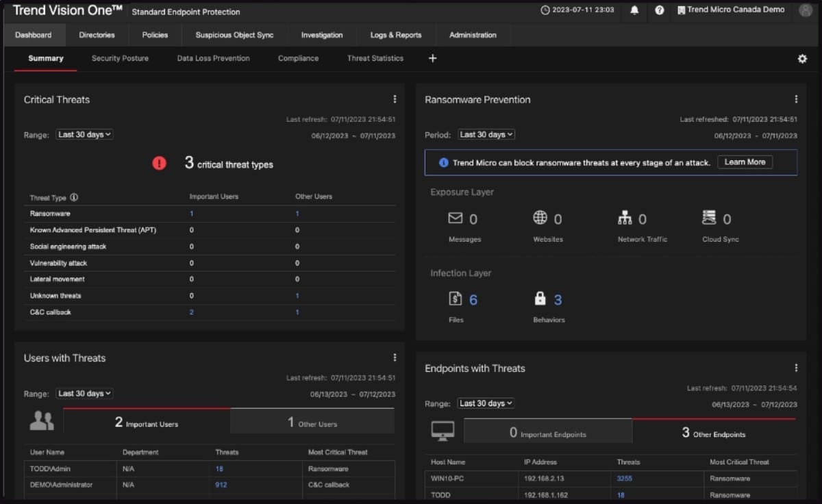Click threats count 3255 for WIN10-PC
822x504 pixels.
625,479
